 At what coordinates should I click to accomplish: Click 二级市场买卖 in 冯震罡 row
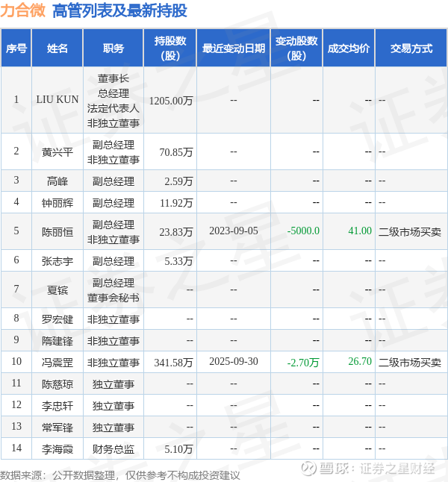point(410,363)
